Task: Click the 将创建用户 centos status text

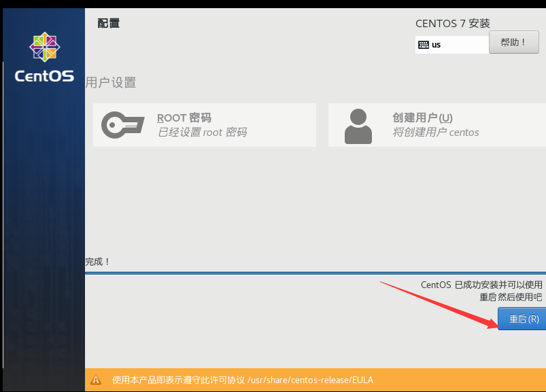Action: click(x=436, y=132)
